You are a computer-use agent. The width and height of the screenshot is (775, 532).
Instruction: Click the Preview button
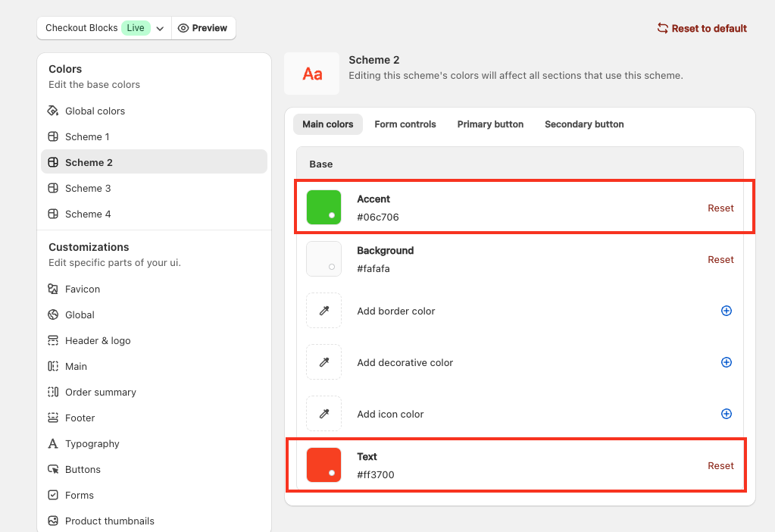pos(203,28)
